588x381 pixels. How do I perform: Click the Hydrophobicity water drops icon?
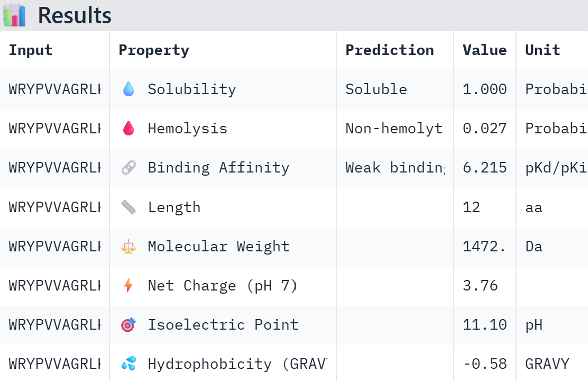[128, 364]
